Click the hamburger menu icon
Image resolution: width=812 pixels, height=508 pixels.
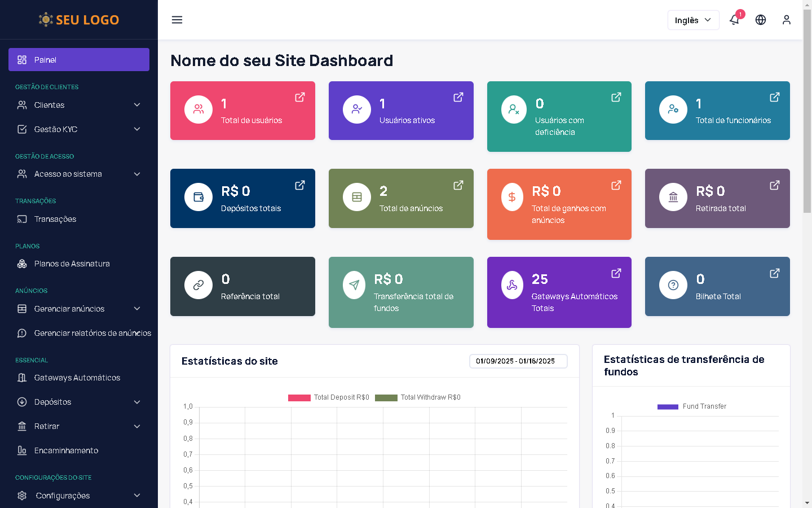[x=177, y=20]
